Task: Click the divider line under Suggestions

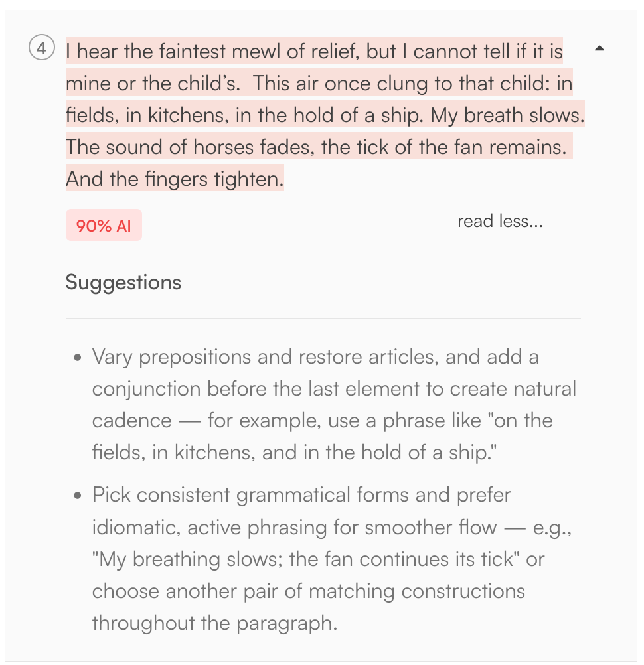Action: 323,319
